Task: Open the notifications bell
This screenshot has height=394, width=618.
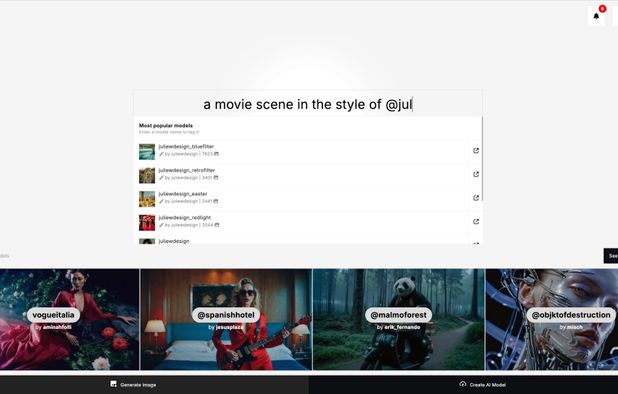Action: 596,16
